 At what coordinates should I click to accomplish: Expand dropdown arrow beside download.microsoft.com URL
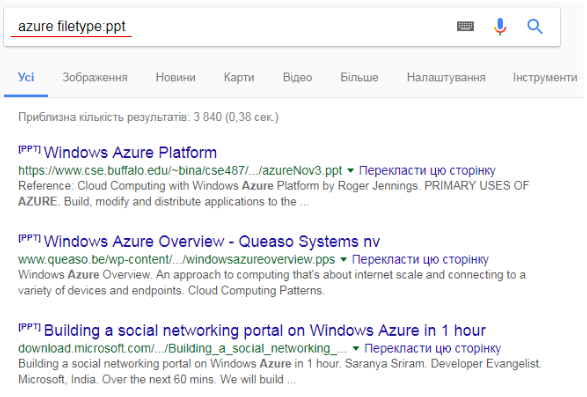tap(356, 349)
